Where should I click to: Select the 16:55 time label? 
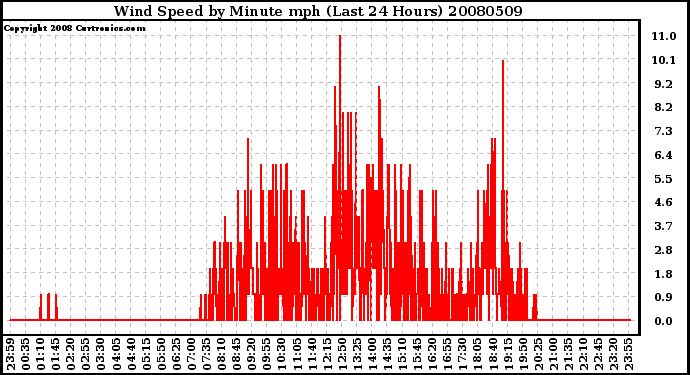pos(448,354)
